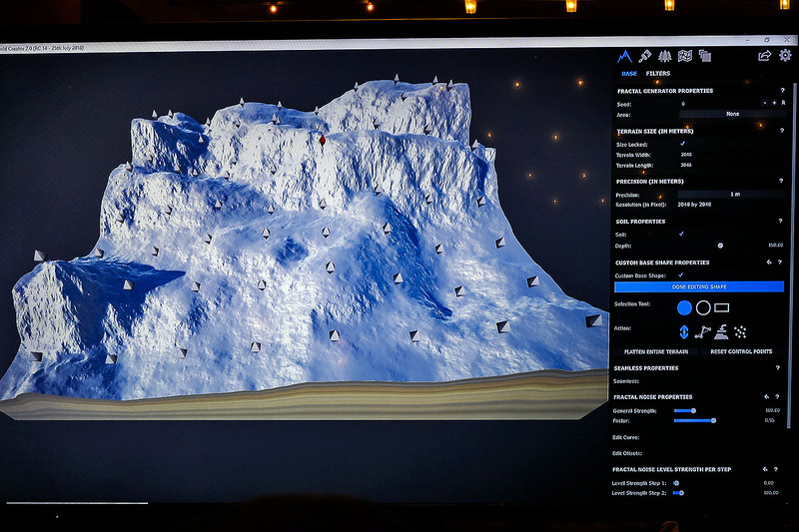Decrease the seed with minus button

(x=765, y=103)
